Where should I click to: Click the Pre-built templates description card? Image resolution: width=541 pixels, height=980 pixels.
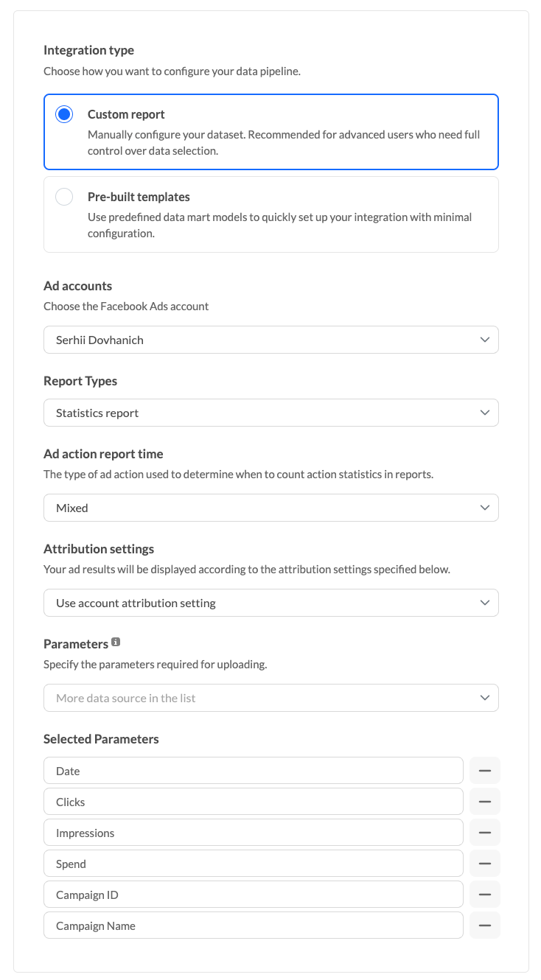tap(270, 214)
